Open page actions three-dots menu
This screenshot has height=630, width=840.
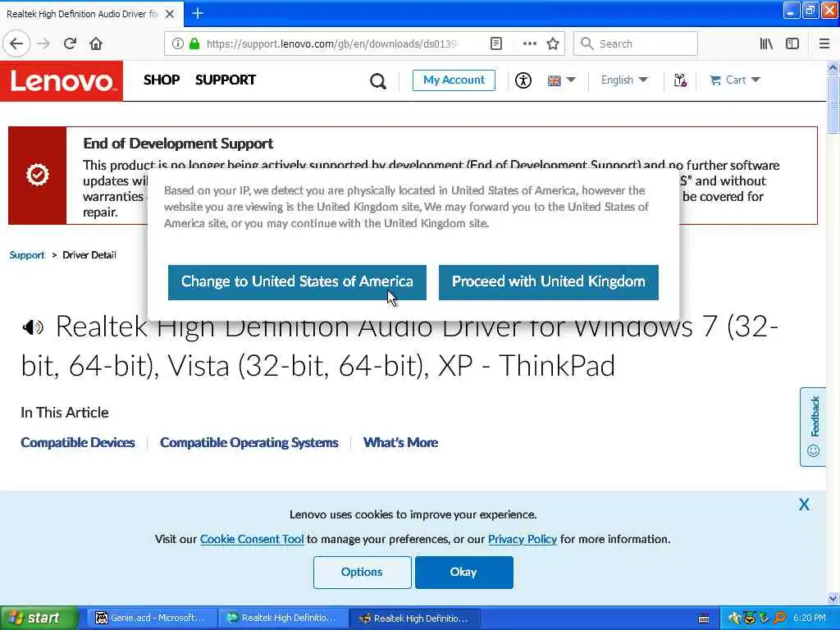click(529, 43)
